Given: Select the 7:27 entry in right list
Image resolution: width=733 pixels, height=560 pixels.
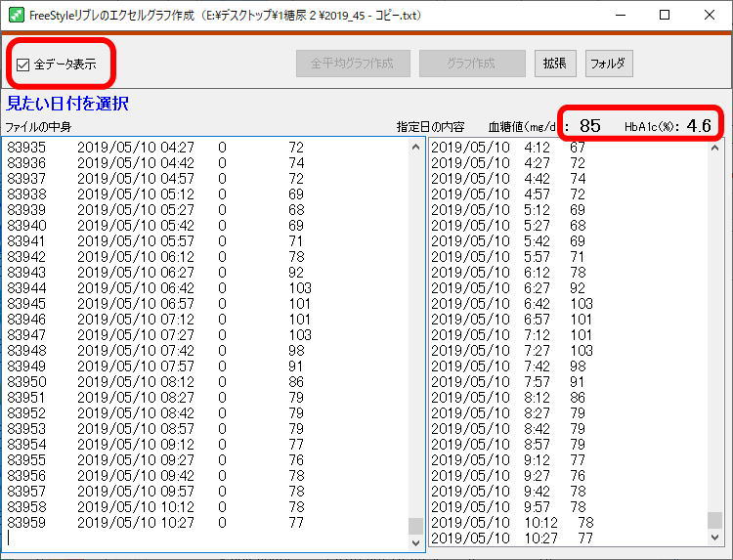Looking at the screenshot, I should [x=510, y=351].
